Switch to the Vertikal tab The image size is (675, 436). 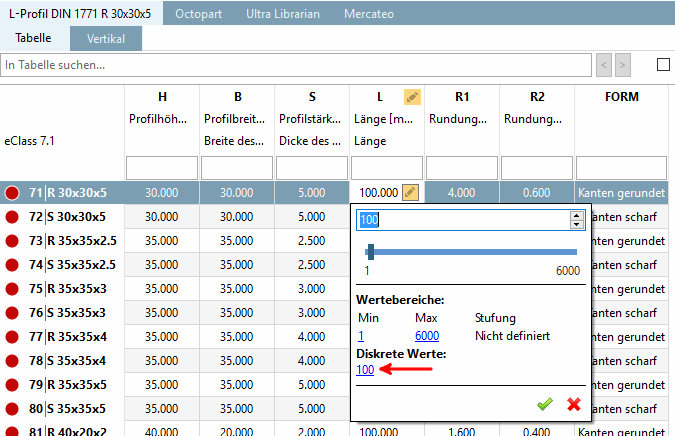pos(106,39)
